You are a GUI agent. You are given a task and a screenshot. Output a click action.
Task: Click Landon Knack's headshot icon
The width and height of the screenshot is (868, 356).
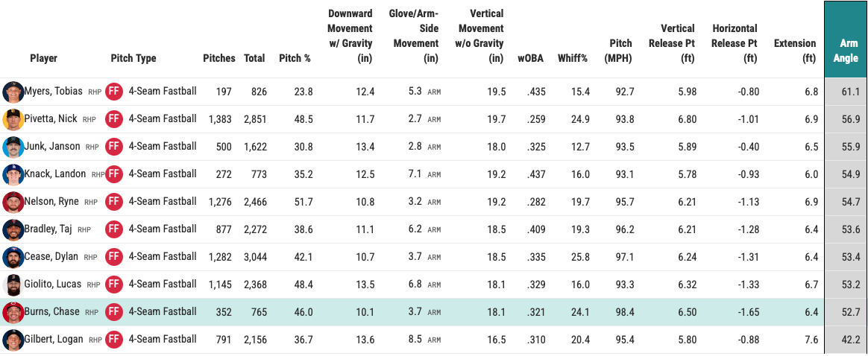[12, 174]
